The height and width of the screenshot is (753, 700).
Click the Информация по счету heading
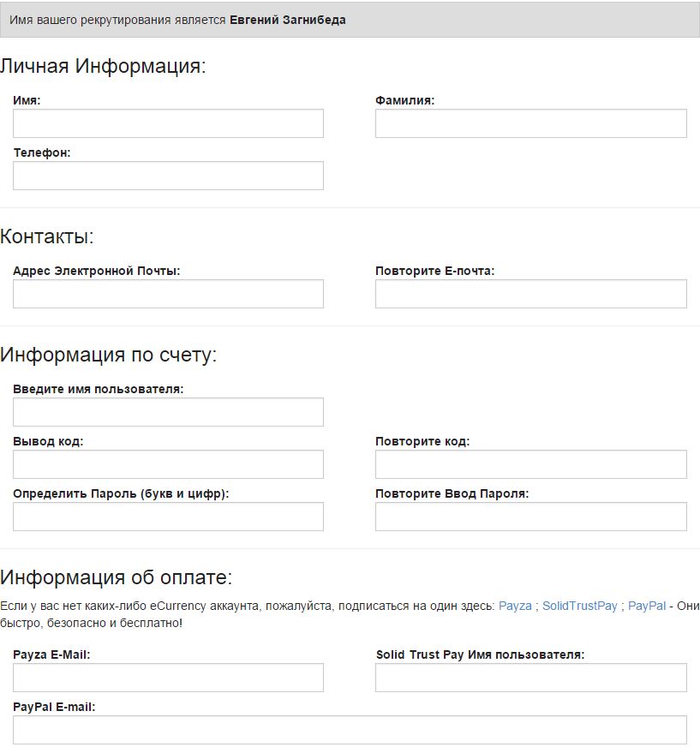pos(108,355)
